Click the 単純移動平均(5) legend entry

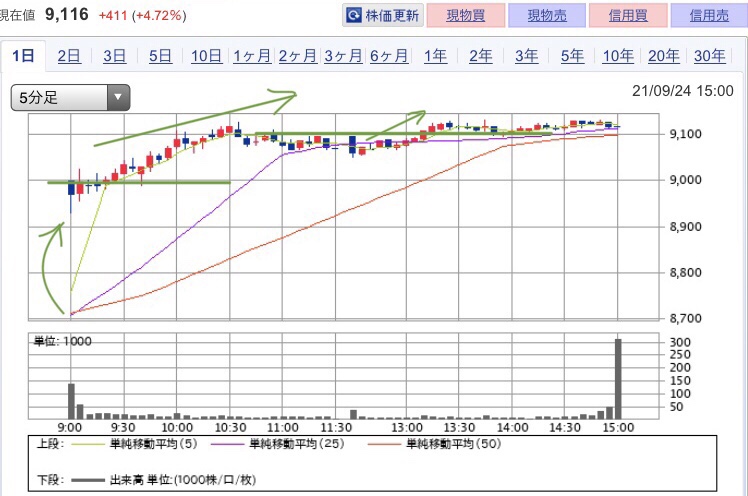click(x=134, y=444)
